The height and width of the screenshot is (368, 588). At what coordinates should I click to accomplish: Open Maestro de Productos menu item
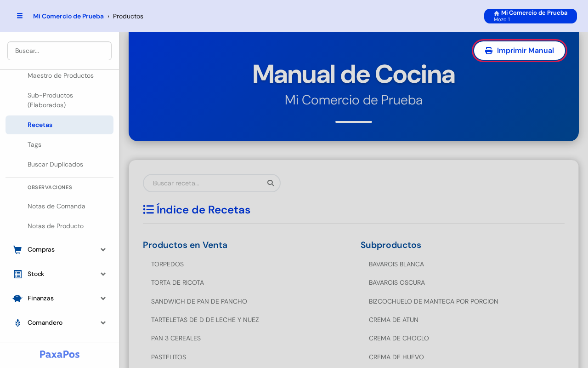(60, 75)
